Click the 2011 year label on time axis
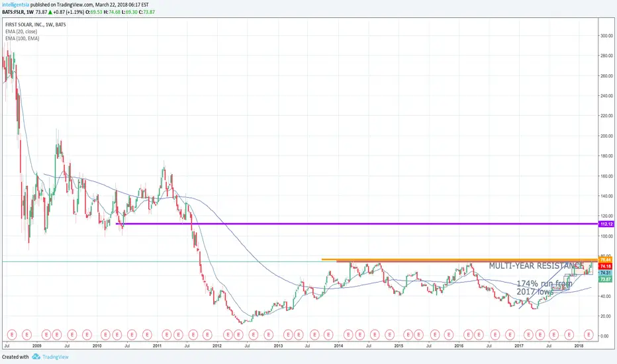 click(157, 346)
